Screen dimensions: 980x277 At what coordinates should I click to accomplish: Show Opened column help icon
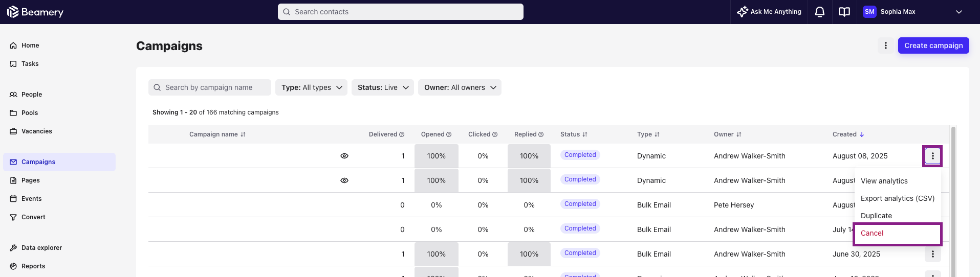tap(449, 134)
